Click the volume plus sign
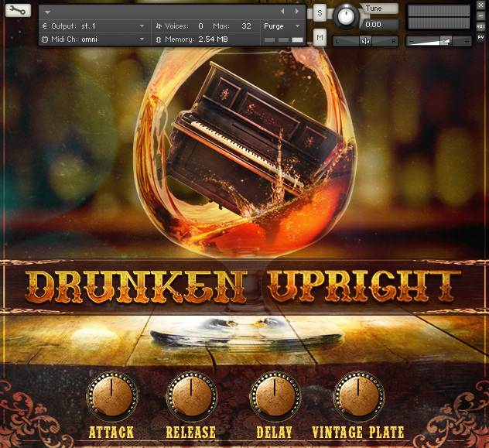Screen dimensions: 489x448 point(467,41)
